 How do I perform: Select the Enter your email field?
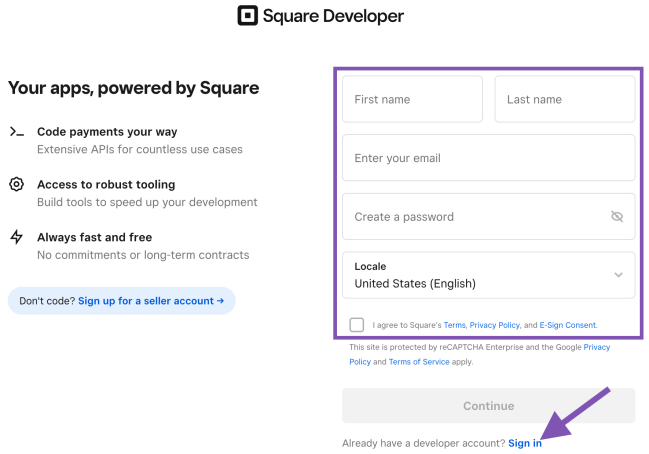(488, 158)
